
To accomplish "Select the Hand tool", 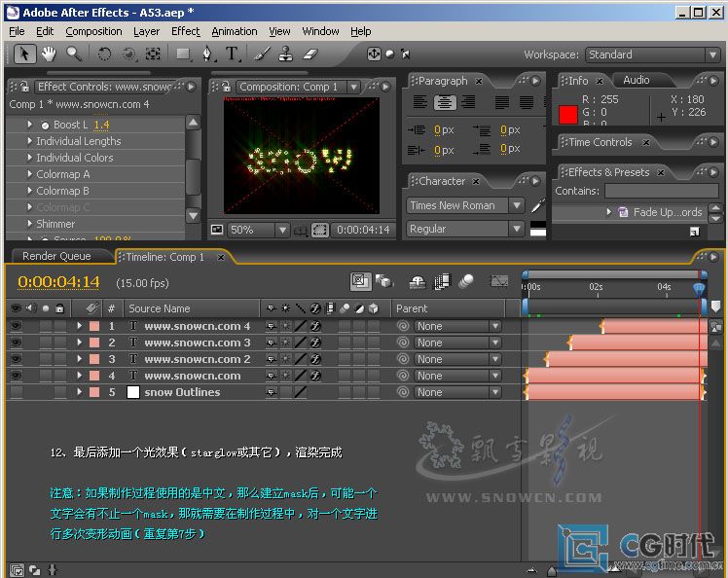I will [x=49, y=54].
